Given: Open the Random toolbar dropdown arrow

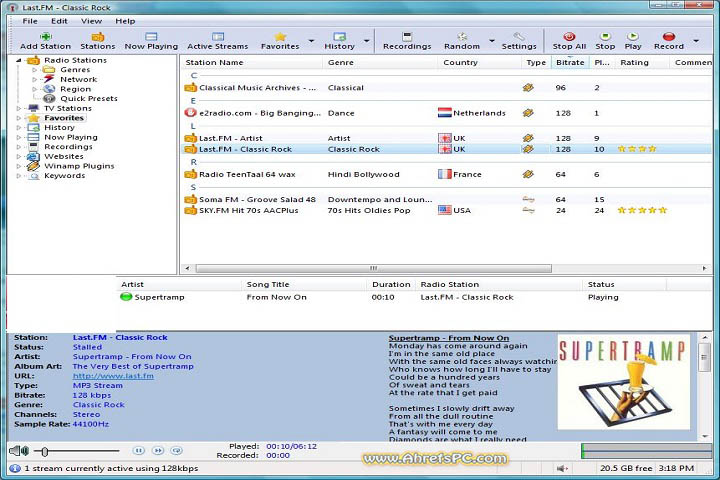Looking at the screenshot, I should (492, 41).
